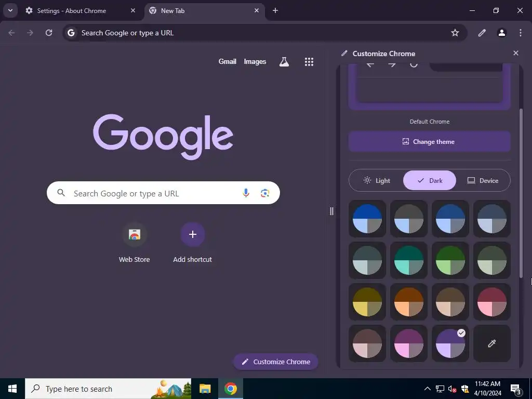Screen dimensions: 532x399
Task: Open the tab search dropdown arrow
Action: point(10,10)
